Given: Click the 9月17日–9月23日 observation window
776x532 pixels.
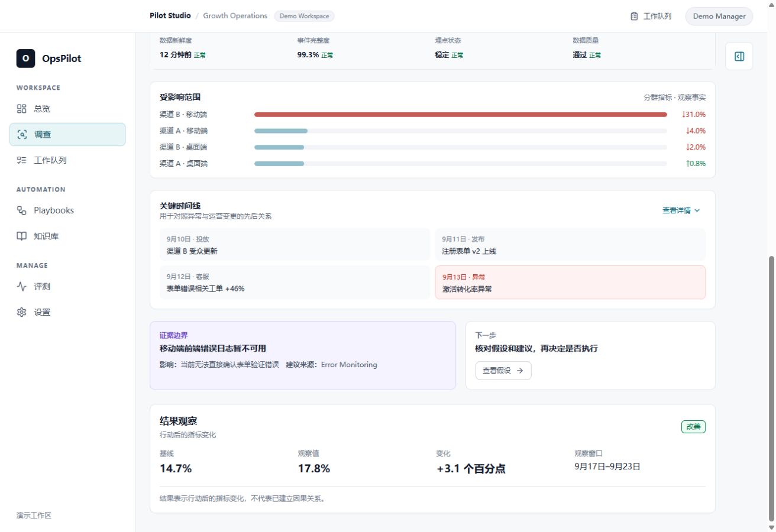Looking at the screenshot, I should tap(607, 466).
